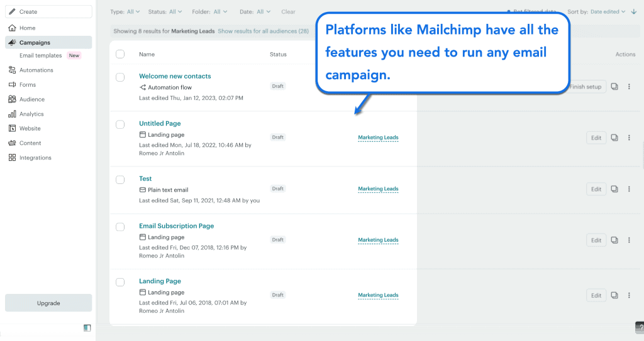
Task: Check the Untitled Page checkbox
Action: pyautogui.click(x=120, y=124)
